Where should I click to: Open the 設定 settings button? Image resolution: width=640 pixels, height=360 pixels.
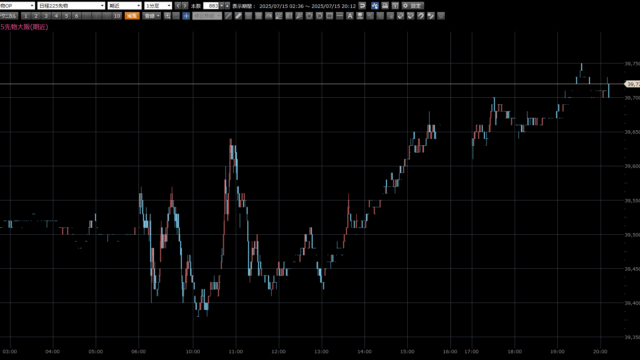(413, 6)
